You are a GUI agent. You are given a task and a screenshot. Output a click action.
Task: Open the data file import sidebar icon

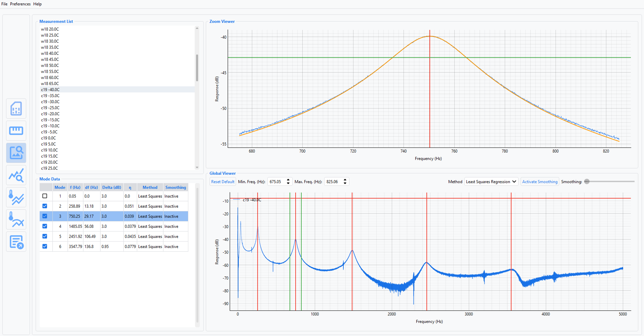coord(16,109)
